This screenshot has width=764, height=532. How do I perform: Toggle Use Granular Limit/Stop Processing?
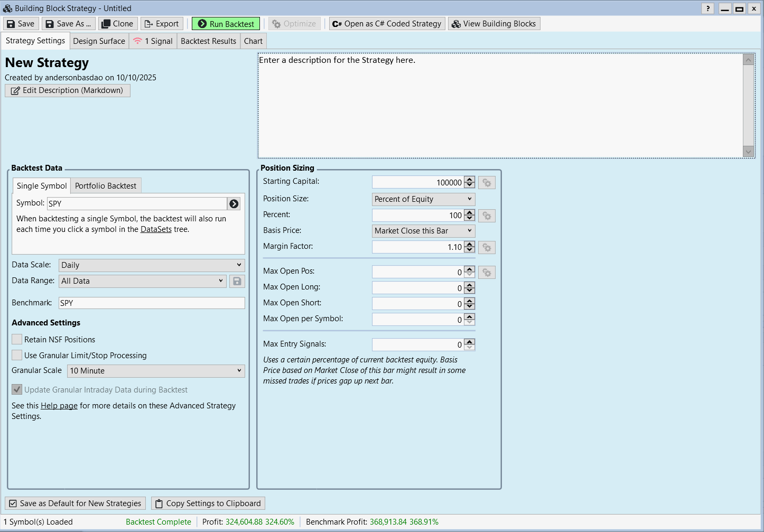(17, 356)
